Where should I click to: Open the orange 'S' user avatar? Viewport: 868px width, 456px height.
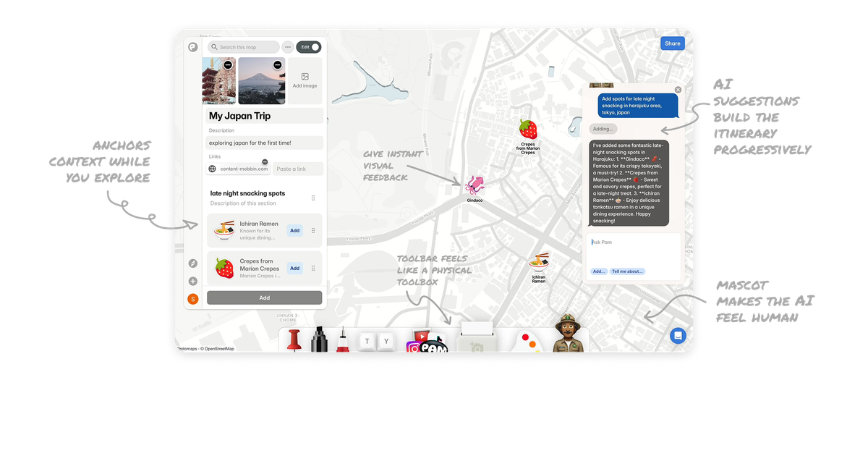point(192,299)
